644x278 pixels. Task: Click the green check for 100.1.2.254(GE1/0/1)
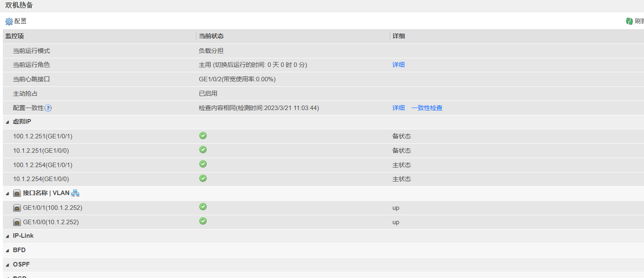(203, 164)
